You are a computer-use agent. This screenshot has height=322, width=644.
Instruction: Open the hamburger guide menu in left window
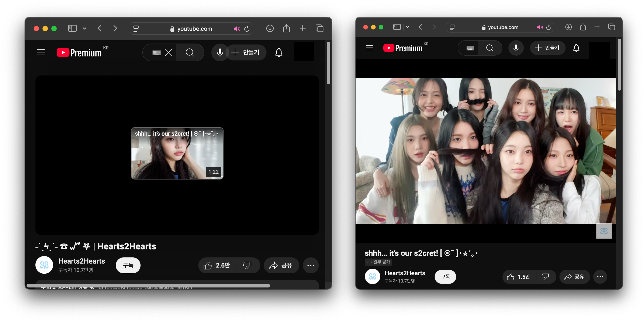[x=41, y=52]
